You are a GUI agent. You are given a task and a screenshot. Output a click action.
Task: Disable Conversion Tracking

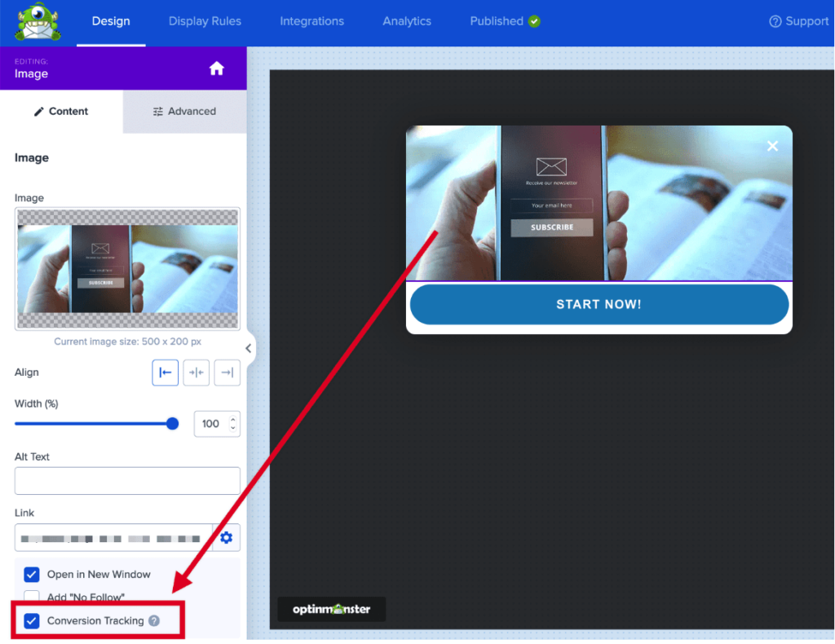31,620
